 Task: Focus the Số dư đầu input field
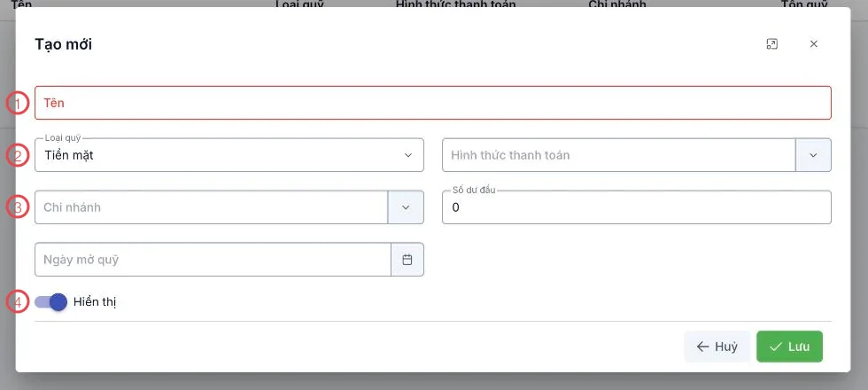pyautogui.click(x=637, y=207)
